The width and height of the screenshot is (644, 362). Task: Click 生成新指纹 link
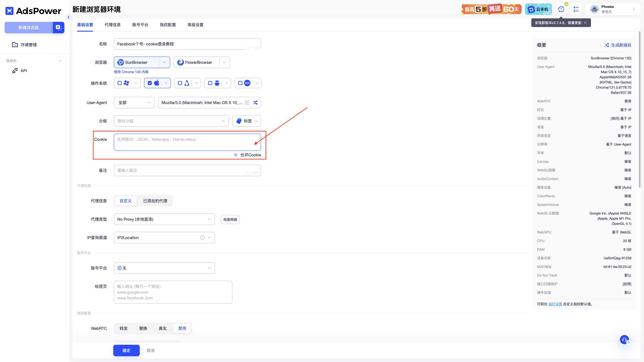coord(621,45)
